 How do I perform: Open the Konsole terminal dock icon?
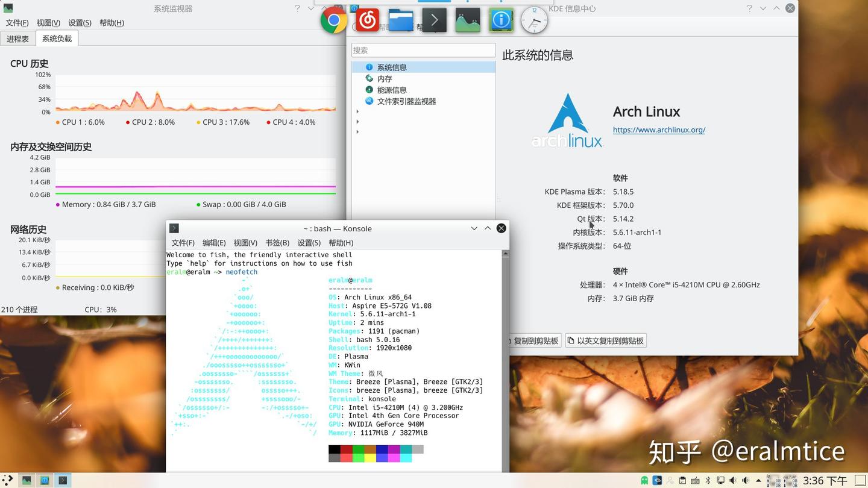pyautogui.click(x=433, y=19)
